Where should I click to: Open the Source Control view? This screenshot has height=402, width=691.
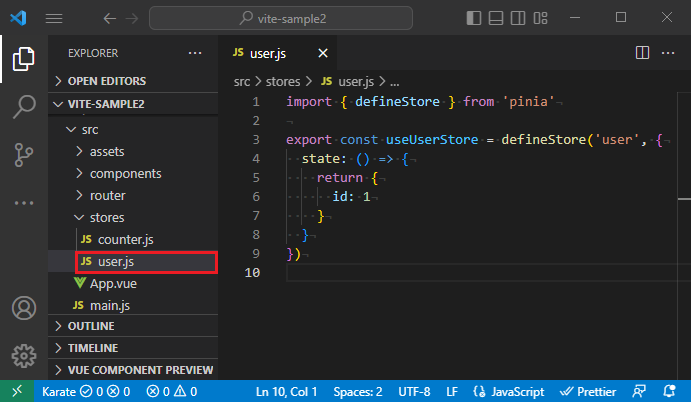coord(24,155)
